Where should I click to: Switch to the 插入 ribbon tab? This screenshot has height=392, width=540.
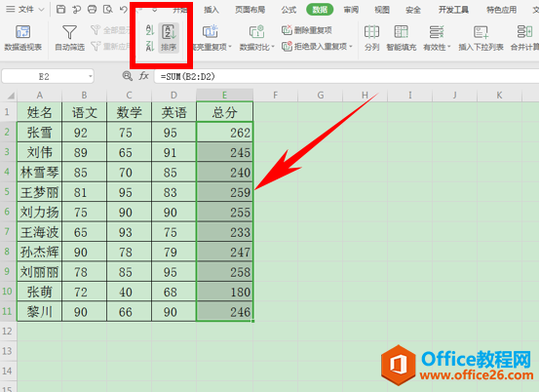212,10
